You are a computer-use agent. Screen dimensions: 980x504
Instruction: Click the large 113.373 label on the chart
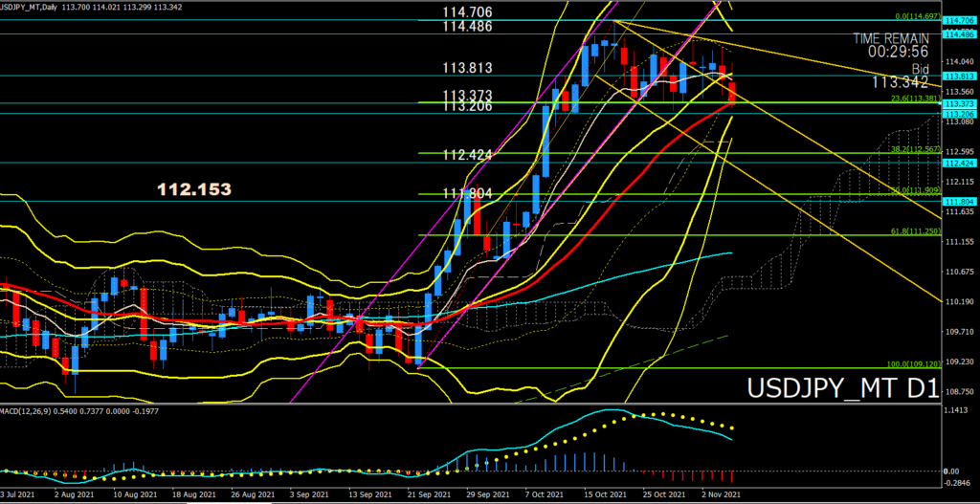pyautogui.click(x=467, y=95)
